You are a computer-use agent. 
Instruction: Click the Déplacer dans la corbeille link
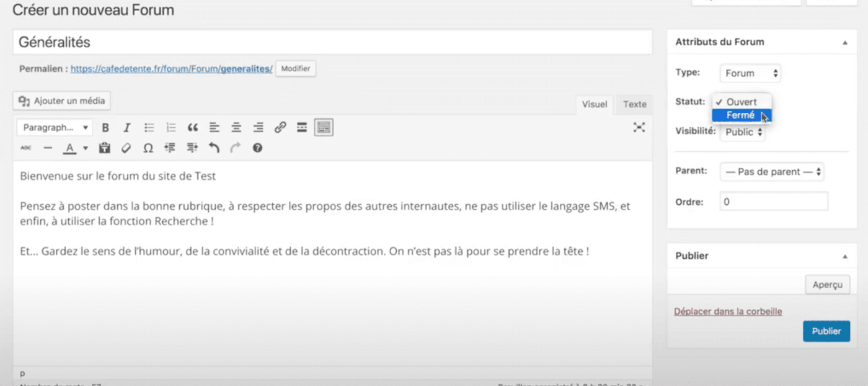[728, 312]
